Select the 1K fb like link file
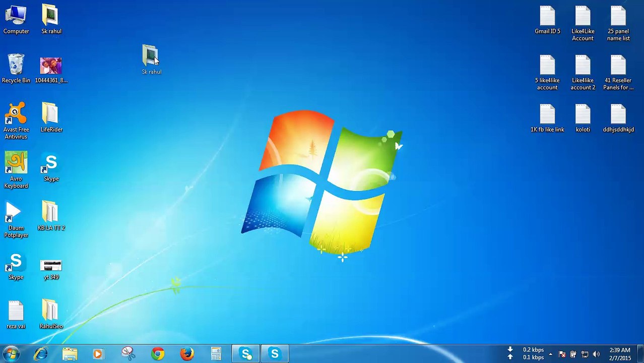644x363 pixels. (x=547, y=118)
